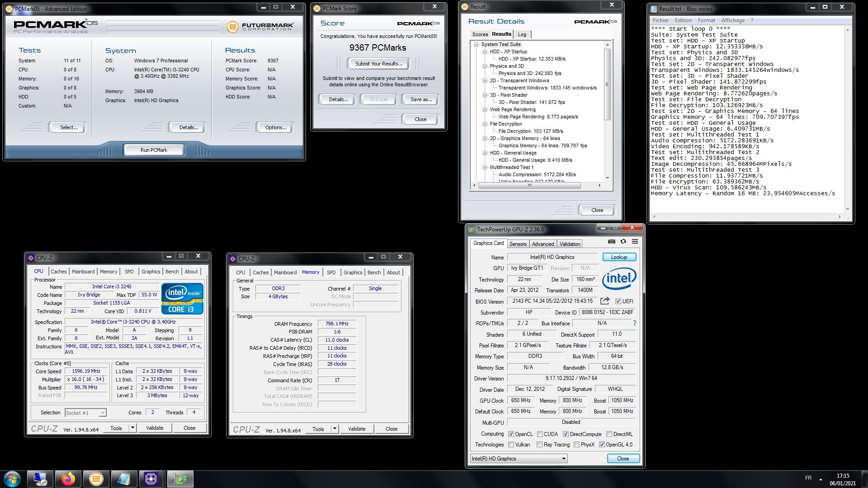Click CPU-Z Memory window title icon
Image resolution: width=868 pixels, height=488 pixels.
pyautogui.click(x=233, y=259)
